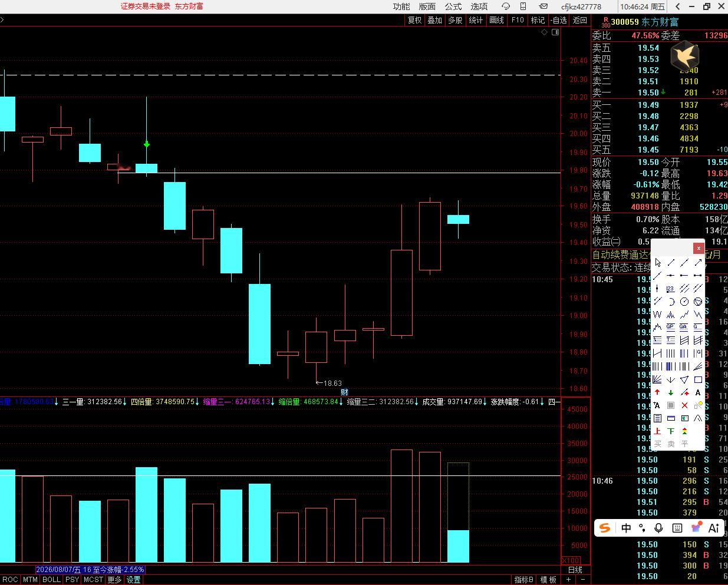Open the 公式 menu
The height and width of the screenshot is (585, 728).
(453, 6)
